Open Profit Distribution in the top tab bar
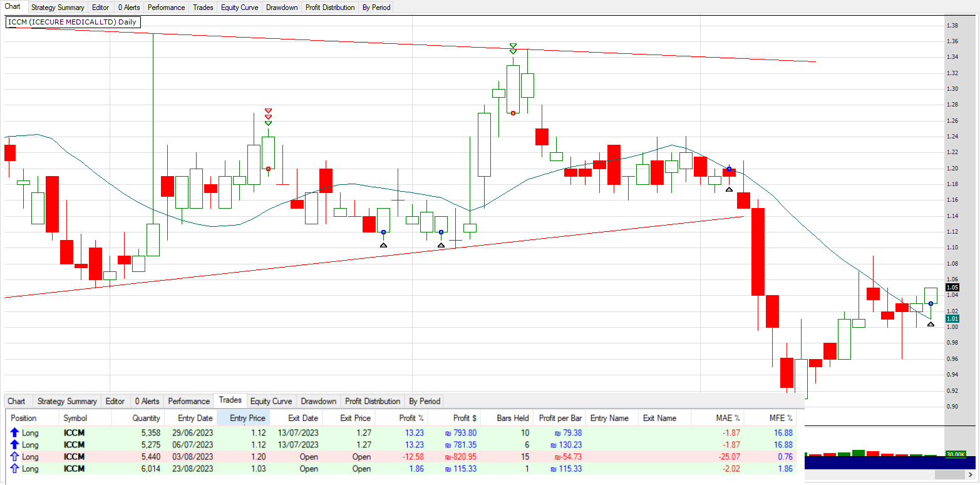 (x=330, y=8)
